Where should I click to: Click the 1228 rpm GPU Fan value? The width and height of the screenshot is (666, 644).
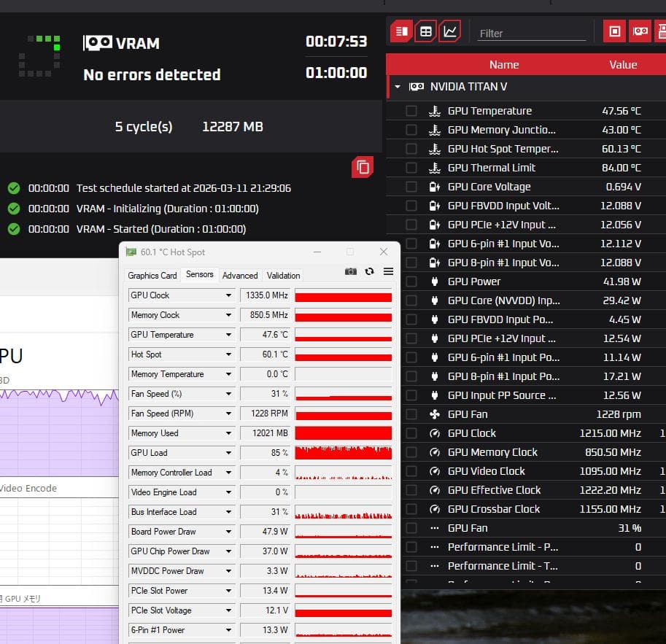[x=619, y=414]
